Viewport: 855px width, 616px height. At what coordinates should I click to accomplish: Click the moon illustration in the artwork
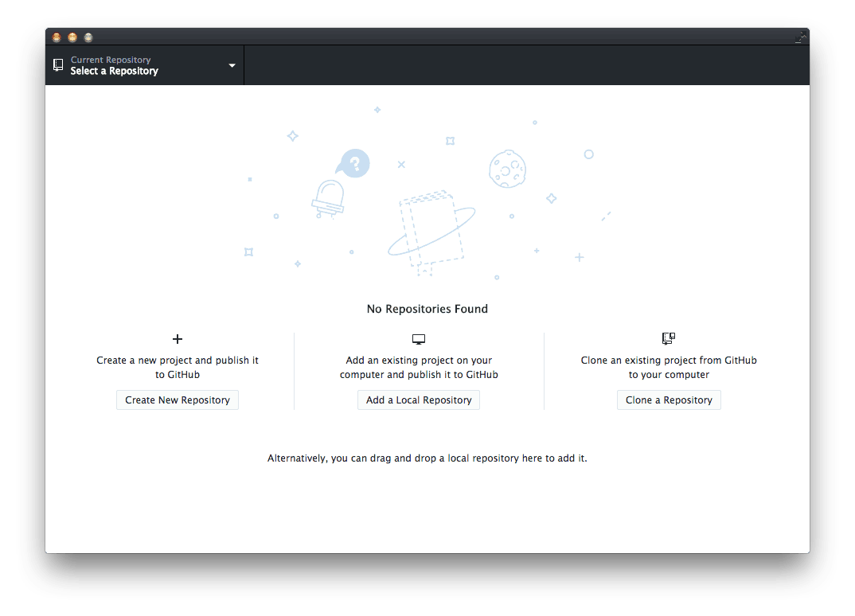[x=508, y=170]
